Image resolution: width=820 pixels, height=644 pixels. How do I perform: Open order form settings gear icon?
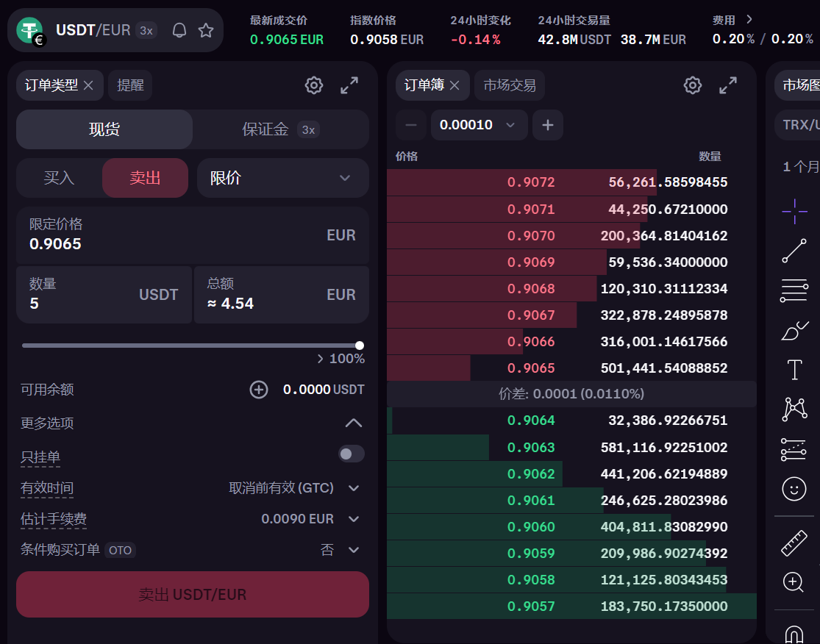pos(314,85)
